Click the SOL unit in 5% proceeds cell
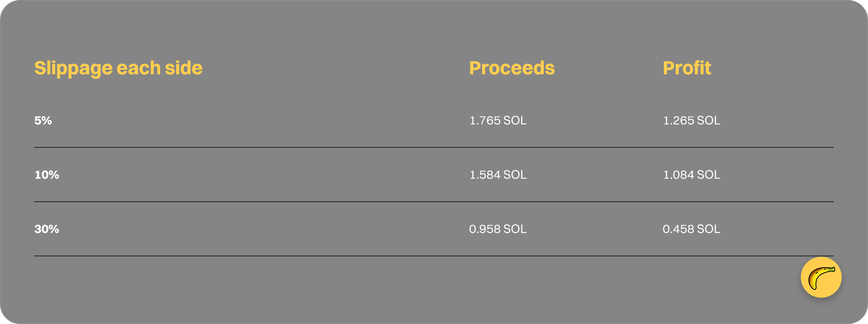Image resolution: width=868 pixels, height=324 pixels. coord(515,121)
